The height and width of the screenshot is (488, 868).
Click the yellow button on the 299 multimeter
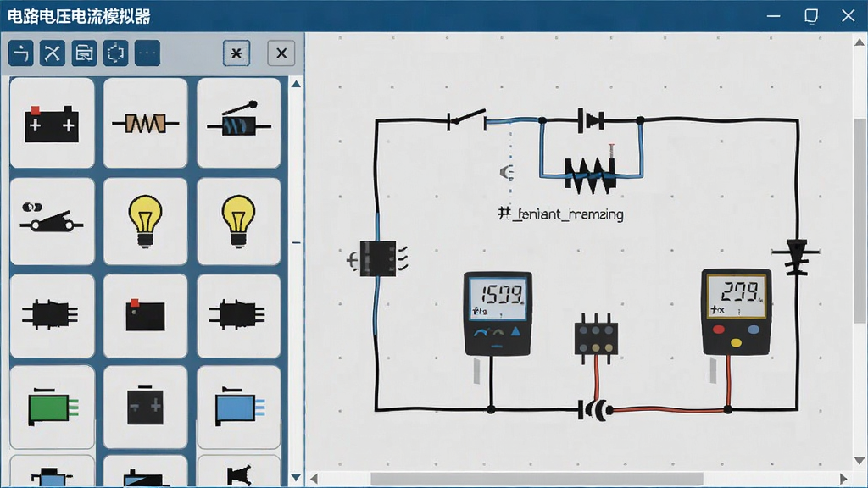pyautogui.click(x=737, y=342)
